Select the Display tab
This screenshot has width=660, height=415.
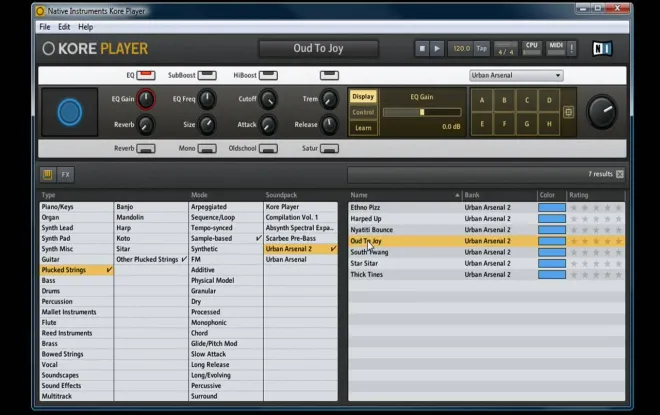363,96
